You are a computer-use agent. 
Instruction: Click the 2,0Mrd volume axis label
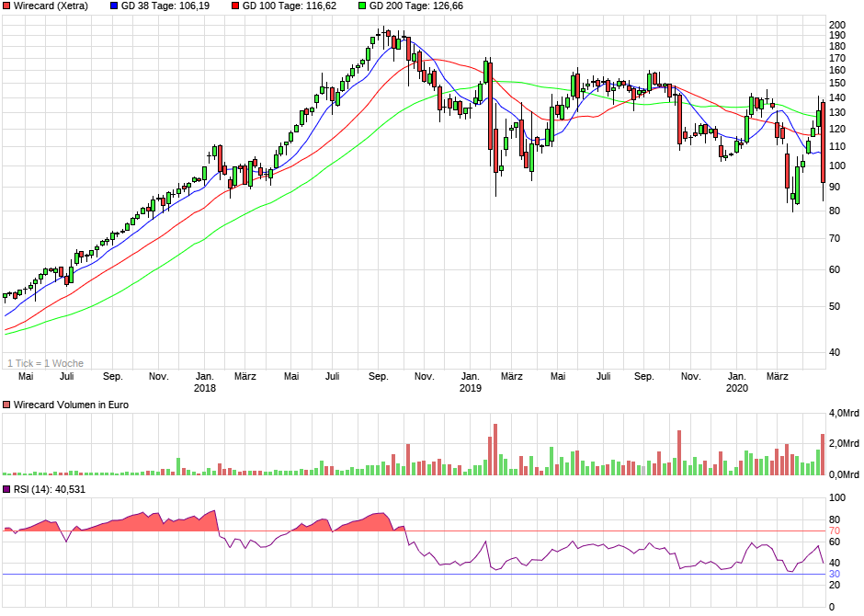(844, 443)
